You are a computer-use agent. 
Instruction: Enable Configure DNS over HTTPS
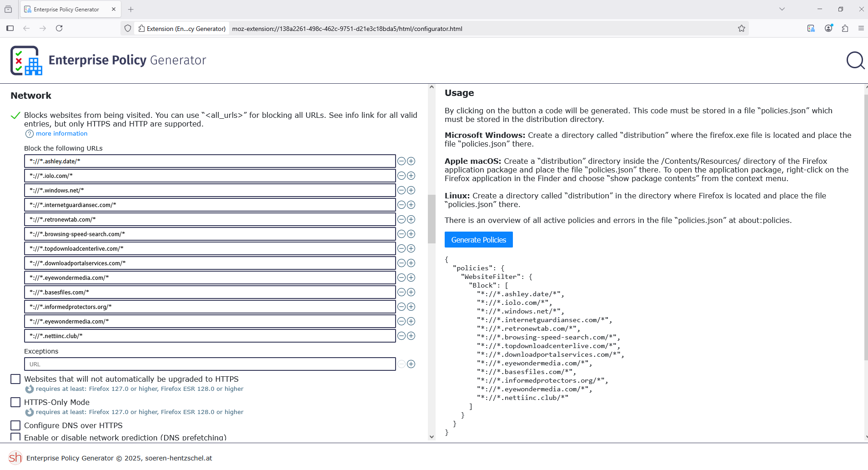pos(15,425)
